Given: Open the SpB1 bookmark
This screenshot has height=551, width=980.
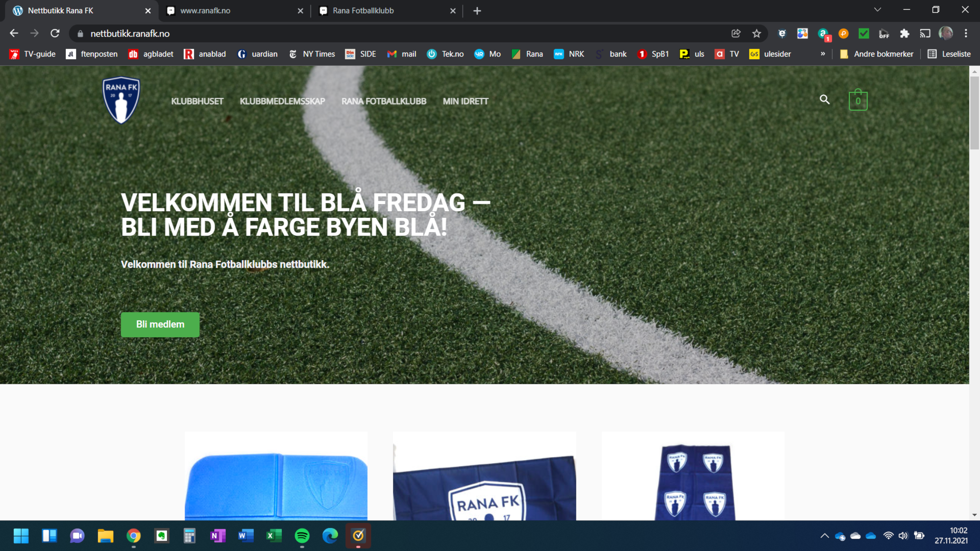Looking at the screenshot, I should pyautogui.click(x=653, y=54).
